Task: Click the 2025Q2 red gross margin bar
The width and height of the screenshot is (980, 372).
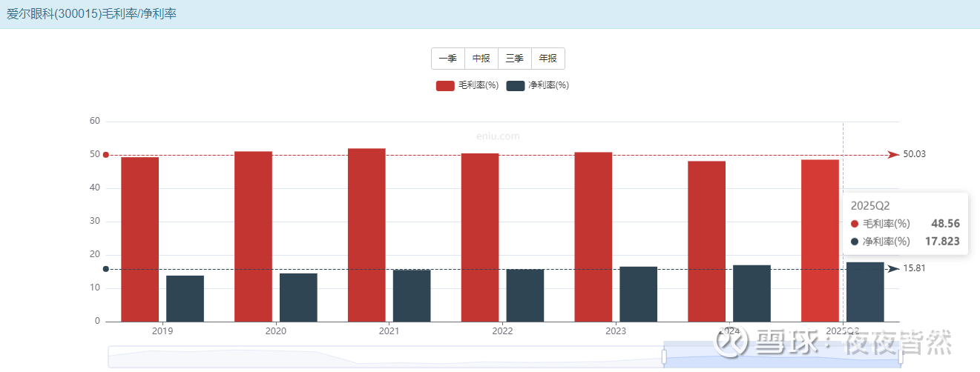Action: [x=820, y=241]
